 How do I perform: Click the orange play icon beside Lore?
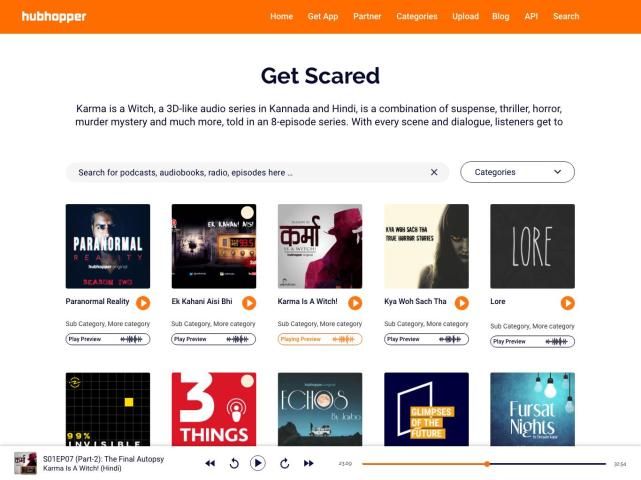(x=567, y=303)
